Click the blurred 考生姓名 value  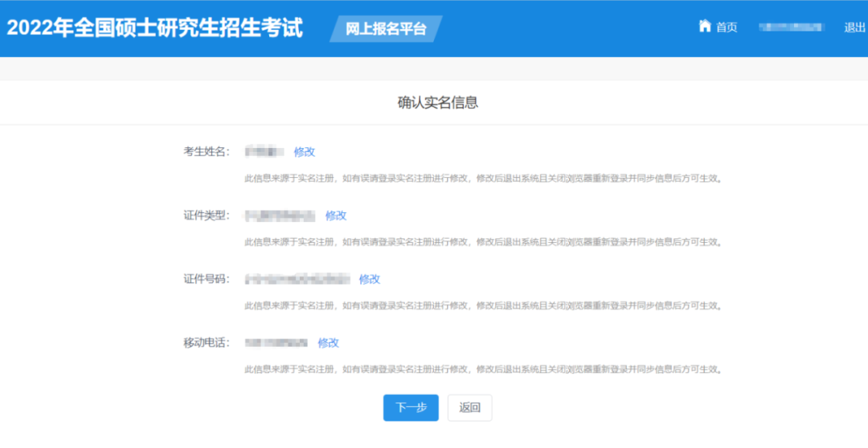(264, 151)
